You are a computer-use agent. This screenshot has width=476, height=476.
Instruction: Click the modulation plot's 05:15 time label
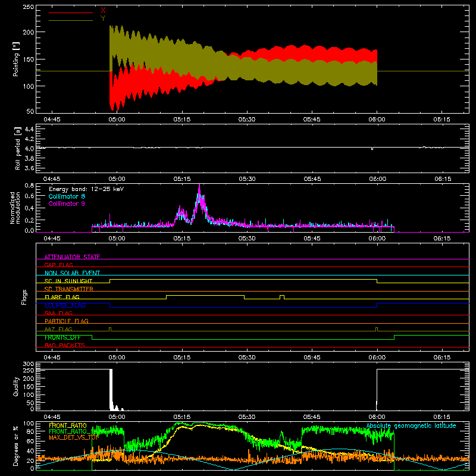pyautogui.click(x=182, y=239)
